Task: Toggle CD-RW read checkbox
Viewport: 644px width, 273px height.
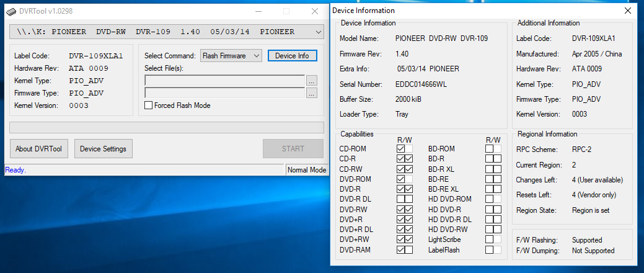Action: pos(401,169)
